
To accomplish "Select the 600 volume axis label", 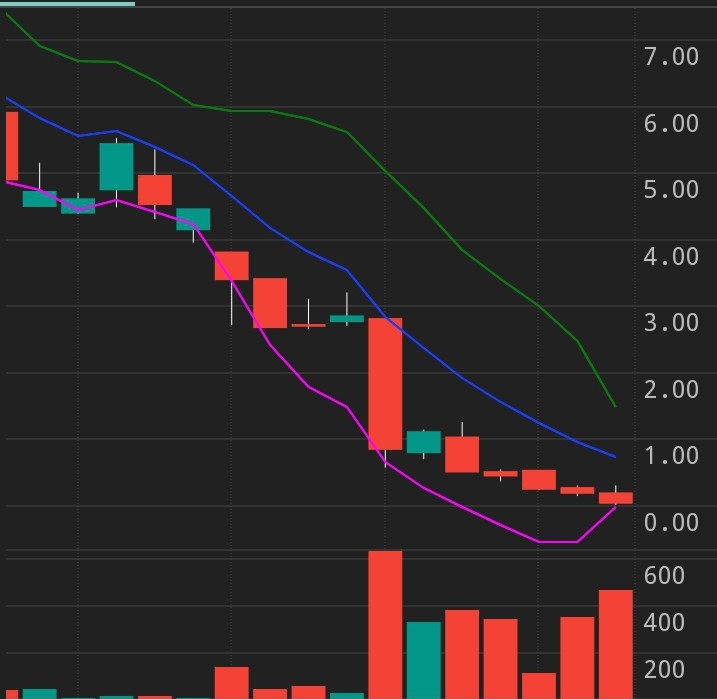I will pos(664,576).
